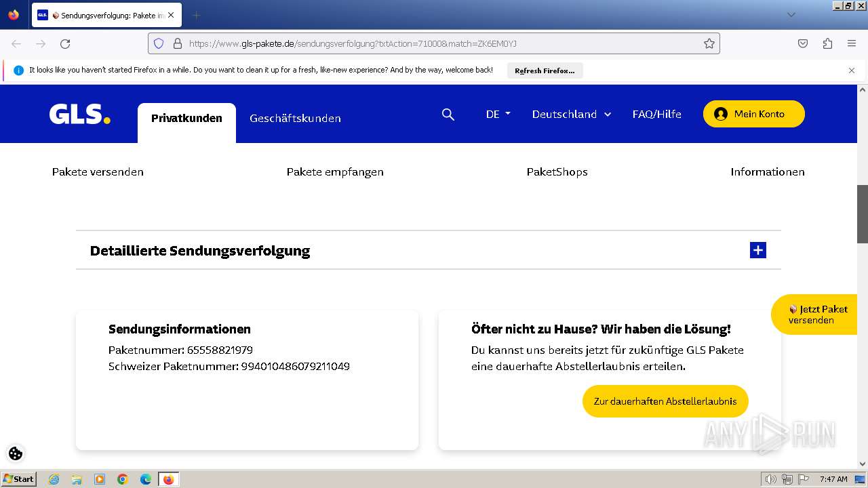868x488 pixels.
Task: Focus the URL address bar
Action: coord(434,43)
